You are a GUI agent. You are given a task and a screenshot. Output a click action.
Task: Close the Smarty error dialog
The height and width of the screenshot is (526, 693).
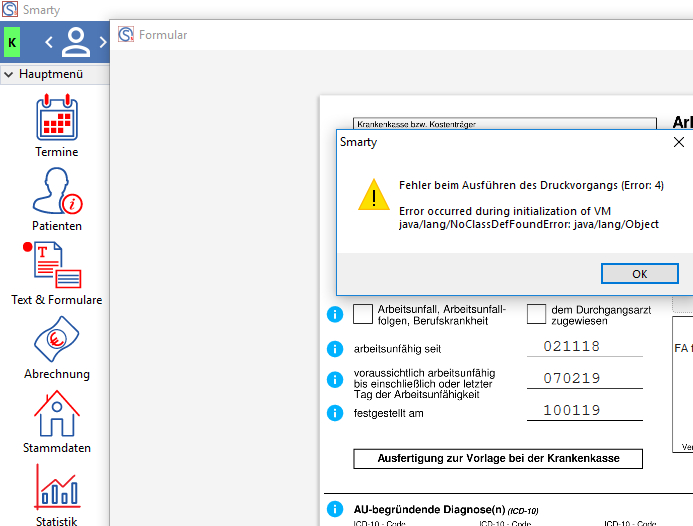(679, 142)
